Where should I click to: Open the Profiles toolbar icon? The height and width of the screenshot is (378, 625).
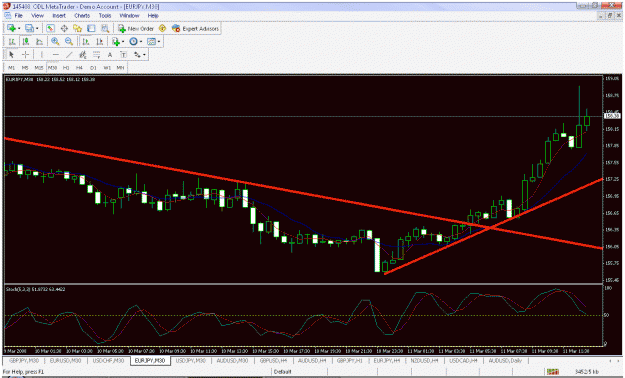point(29,28)
